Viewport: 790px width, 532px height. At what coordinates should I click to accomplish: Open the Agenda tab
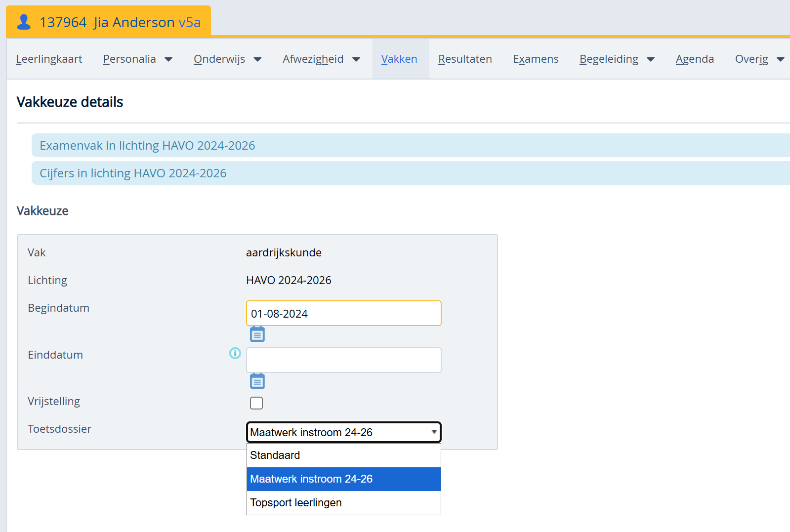pyautogui.click(x=695, y=59)
